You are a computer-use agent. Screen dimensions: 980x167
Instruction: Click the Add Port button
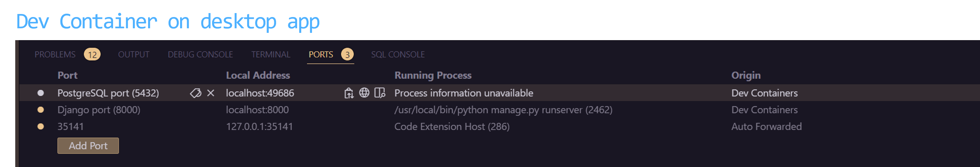pyautogui.click(x=88, y=146)
